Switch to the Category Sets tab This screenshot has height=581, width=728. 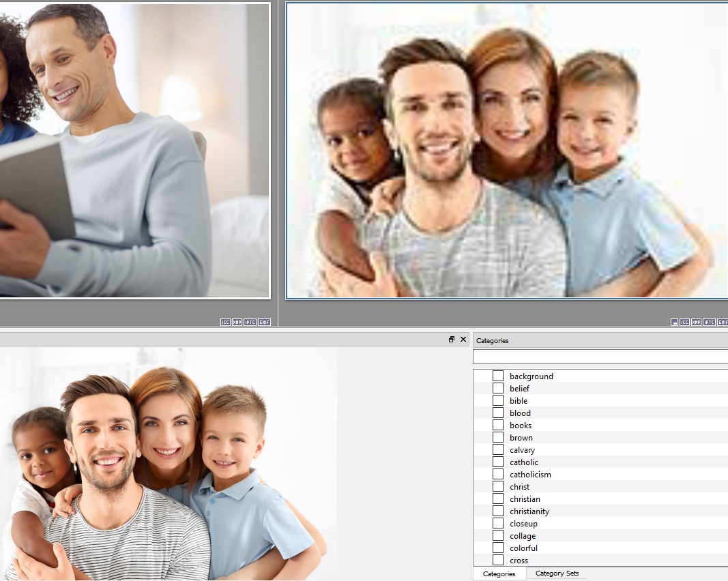(557, 573)
